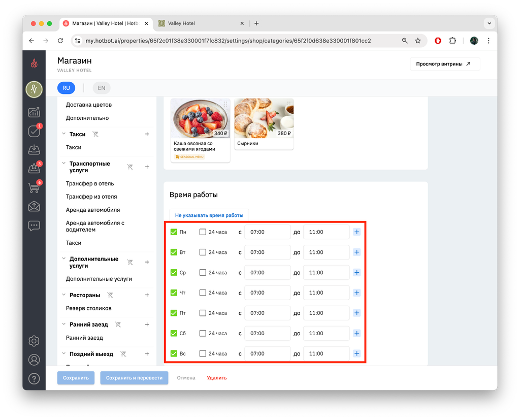Image resolution: width=520 pixels, height=420 pixels.
Task: Add an item to Рестораны category
Action: pos(147,295)
